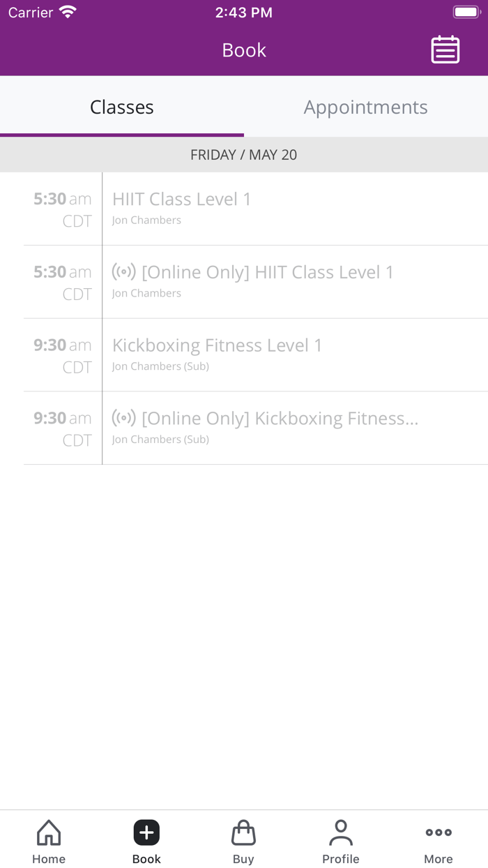The image size is (488, 868).
Task: Open the calendar date picker
Action: click(x=445, y=50)
